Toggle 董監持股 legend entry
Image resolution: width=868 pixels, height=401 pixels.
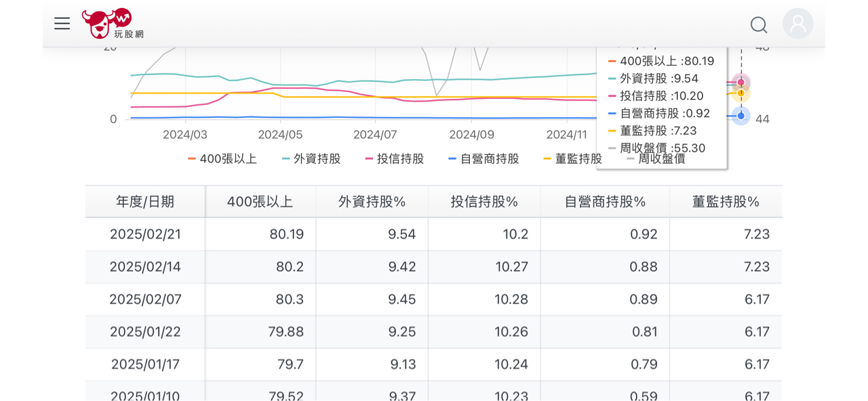pos(572,159)
